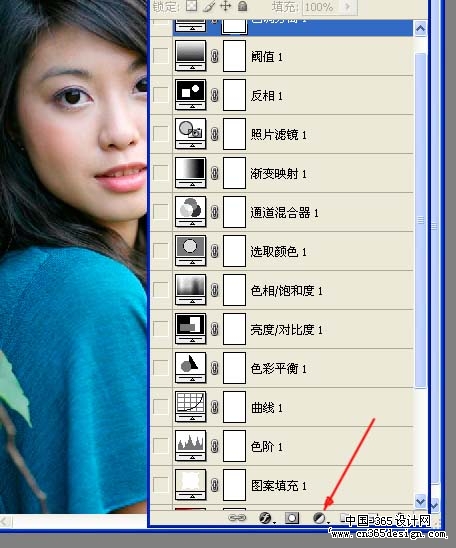Screen dimensions: 456x548
Task: Click the layers panel scroll up arrow
Action: pos(420,29)
